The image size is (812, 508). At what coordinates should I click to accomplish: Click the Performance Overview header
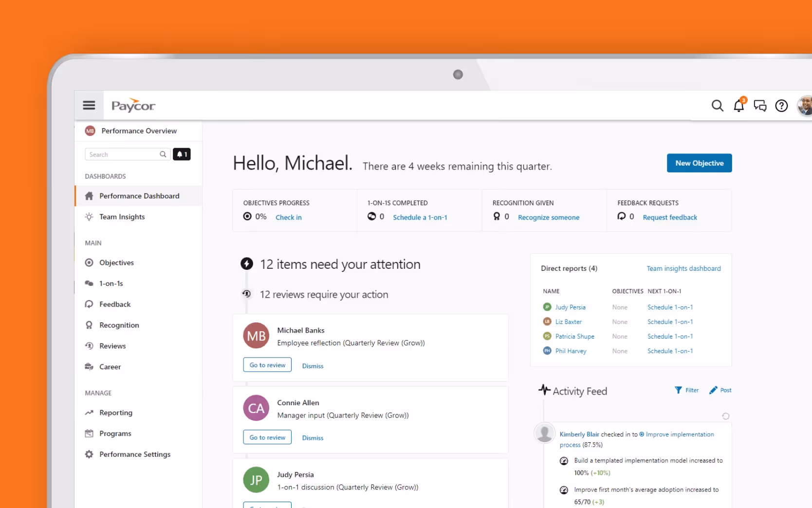click(x=139, y=131)
